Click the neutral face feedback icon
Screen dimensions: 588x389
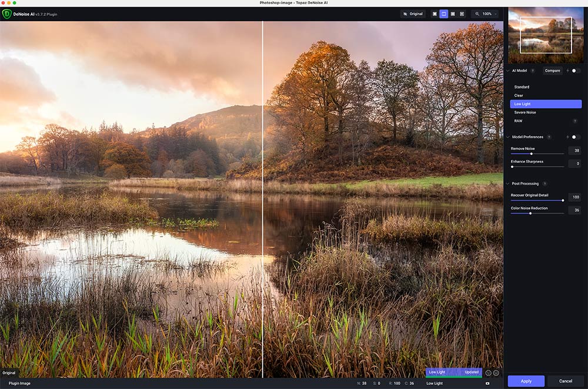(x=496, y=373)
